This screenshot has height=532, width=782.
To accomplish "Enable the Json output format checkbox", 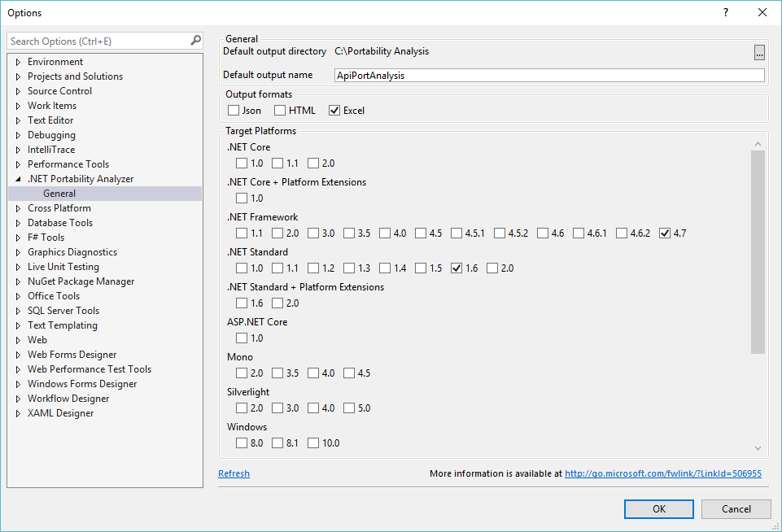I will (x=234, y=111).
